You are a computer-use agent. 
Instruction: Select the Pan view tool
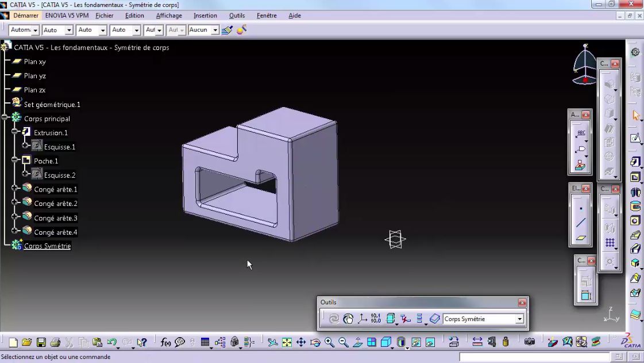point(301,342)
